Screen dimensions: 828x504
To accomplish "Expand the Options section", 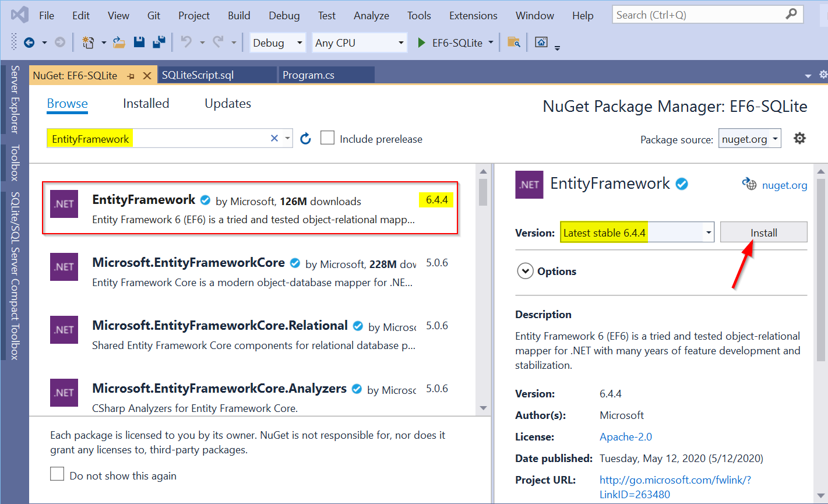I will pos(525,271).
